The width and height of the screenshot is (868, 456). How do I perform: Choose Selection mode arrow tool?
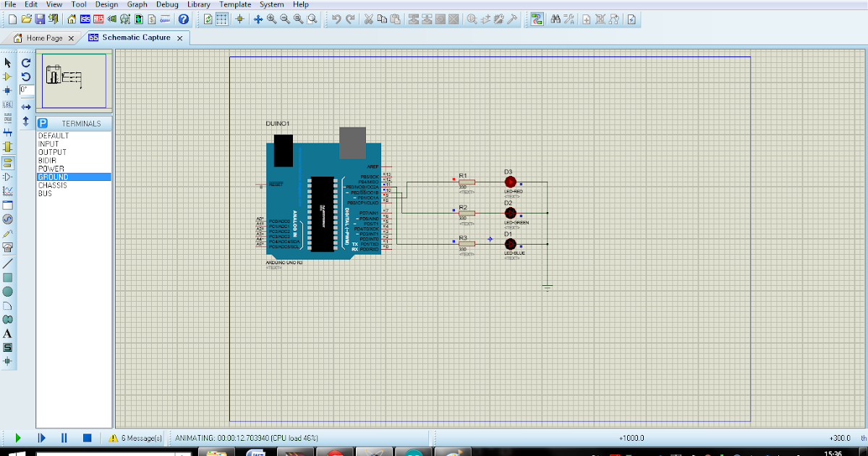pyautogui.click(x=8, y=62)
